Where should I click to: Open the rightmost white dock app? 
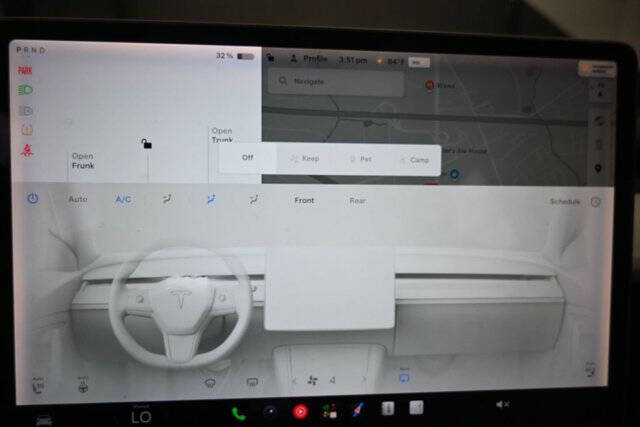coord(416,407)
